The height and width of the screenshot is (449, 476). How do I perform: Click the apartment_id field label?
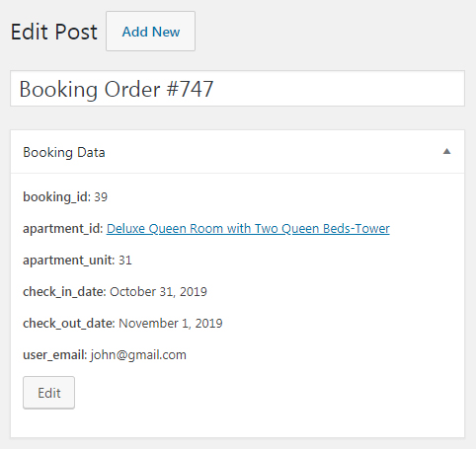coord(63,229)
